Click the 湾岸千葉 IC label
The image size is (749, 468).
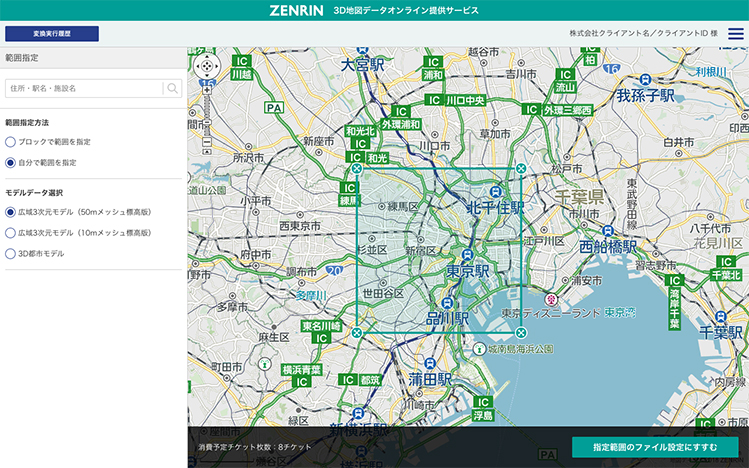click(674, 303)
